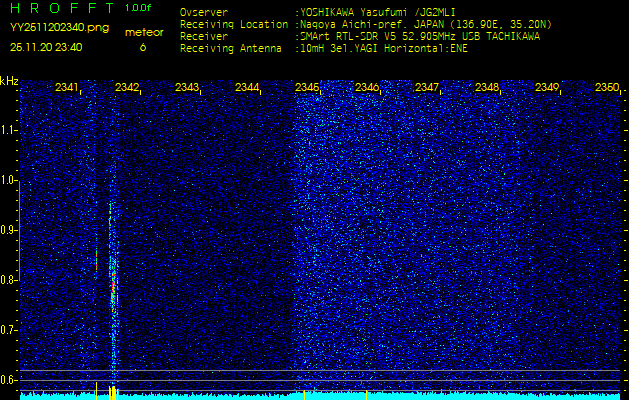Viewport: 629px width, 400px height.
Task: Click the Ovserver label text
Action: point(204,12)
